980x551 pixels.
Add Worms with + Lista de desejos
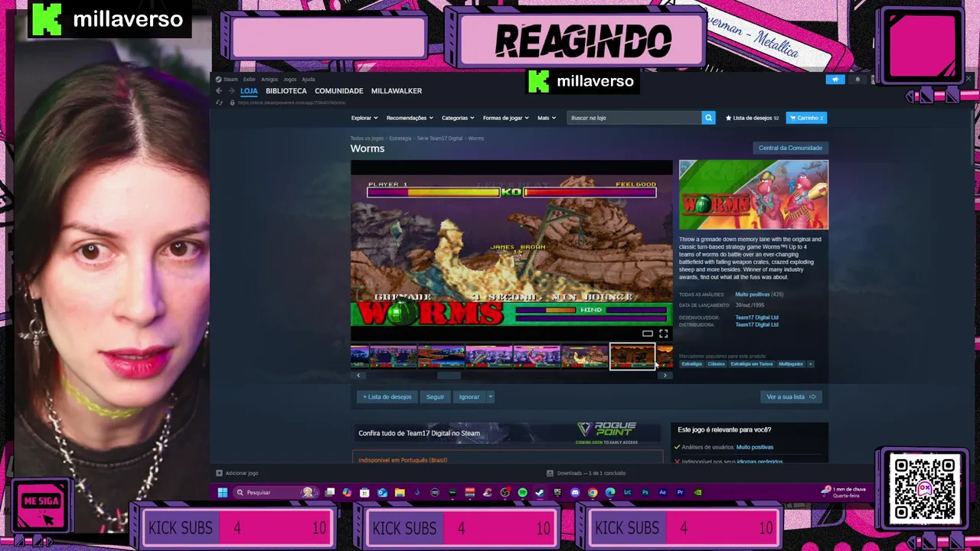(x=387, y=396)
